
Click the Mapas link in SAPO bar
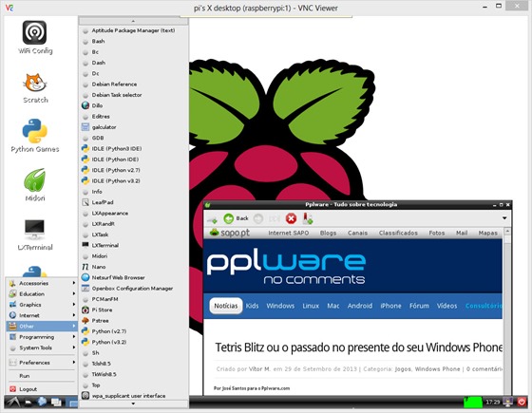point(488,233)
